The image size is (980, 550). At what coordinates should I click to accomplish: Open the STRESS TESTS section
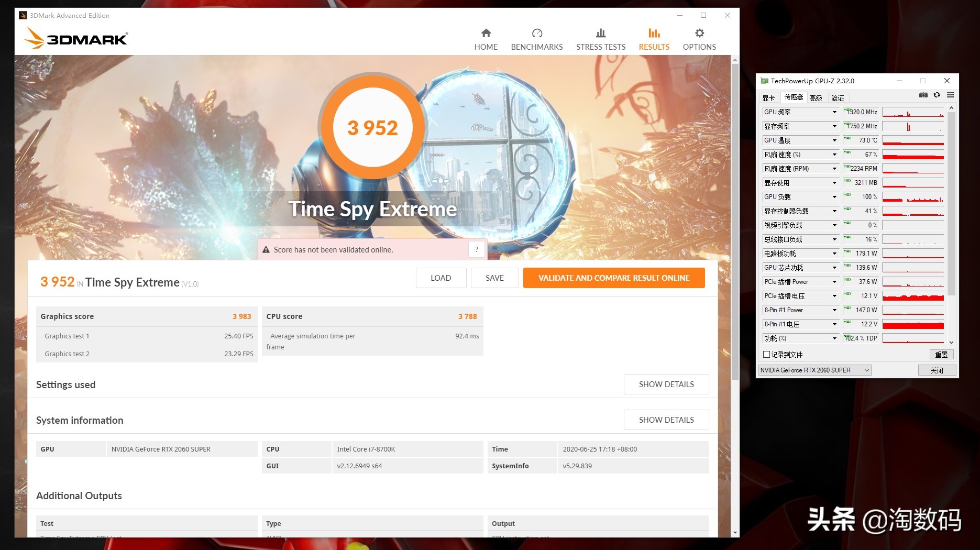[601, 40]
